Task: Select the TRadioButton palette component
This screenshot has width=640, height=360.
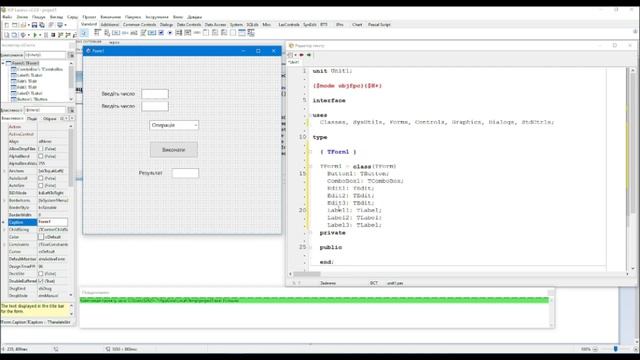Action: (170, 33)
